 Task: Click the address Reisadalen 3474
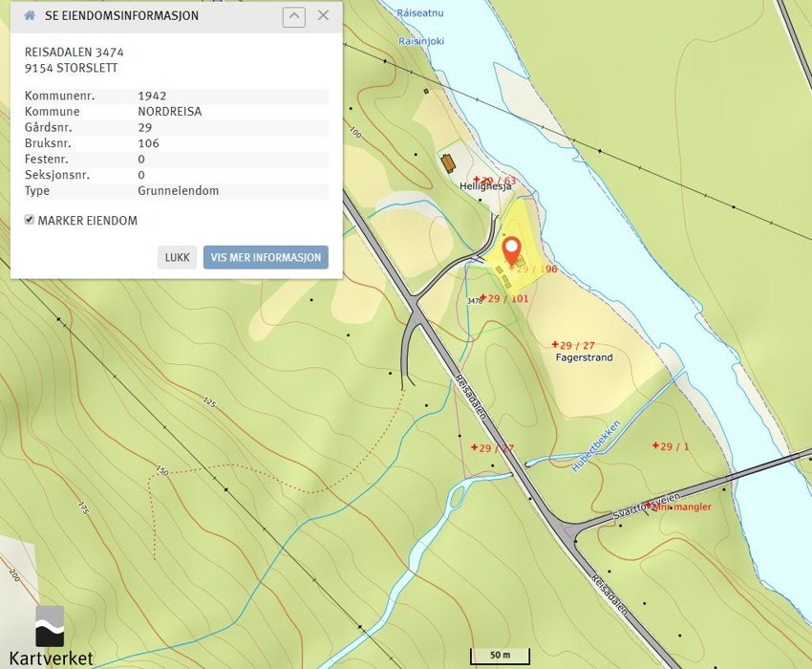coord(75,53)
